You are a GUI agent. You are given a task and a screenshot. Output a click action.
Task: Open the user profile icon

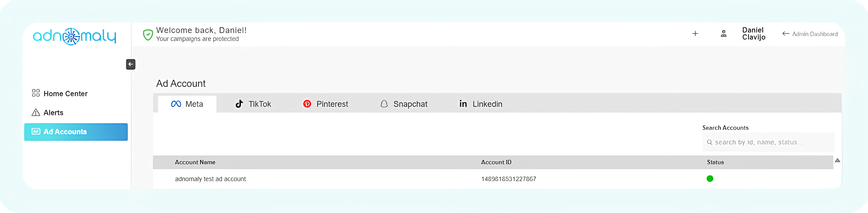(723, 34)
